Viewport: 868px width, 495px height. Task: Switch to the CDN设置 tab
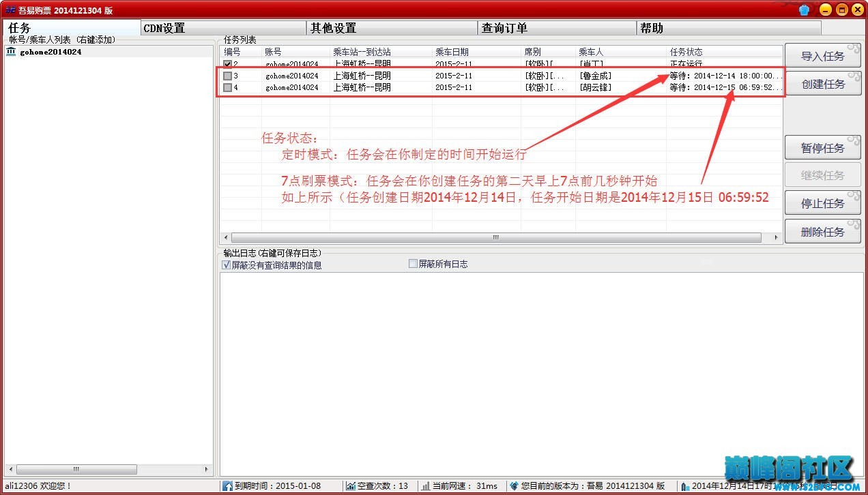pos(164,28)
